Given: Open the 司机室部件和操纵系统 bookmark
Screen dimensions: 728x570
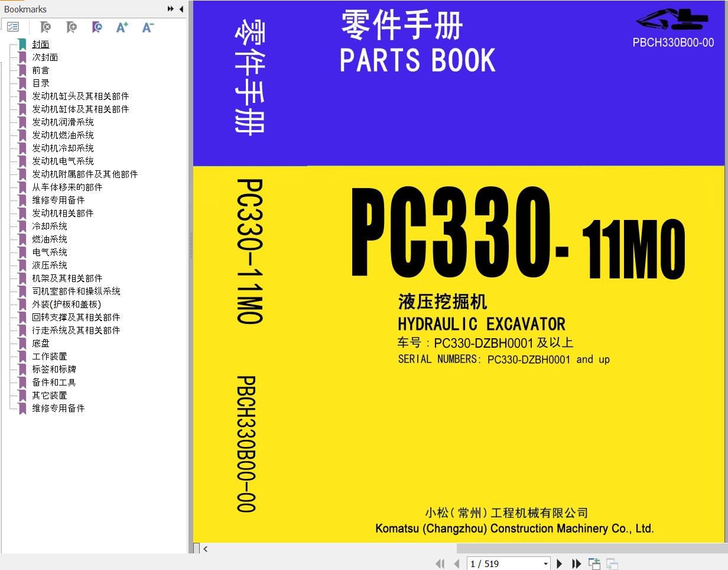Looking at the screenshot, I should point(76,292).
